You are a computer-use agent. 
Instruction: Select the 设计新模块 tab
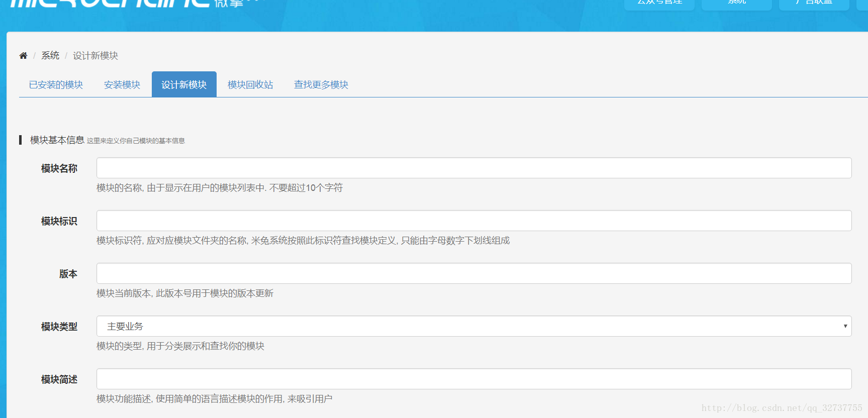point(184,84)
